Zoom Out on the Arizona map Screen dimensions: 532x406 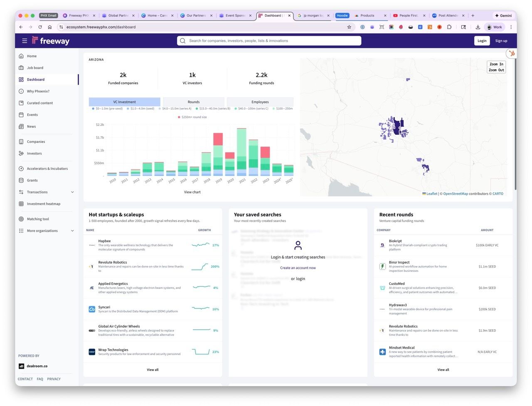click(496, 70)
